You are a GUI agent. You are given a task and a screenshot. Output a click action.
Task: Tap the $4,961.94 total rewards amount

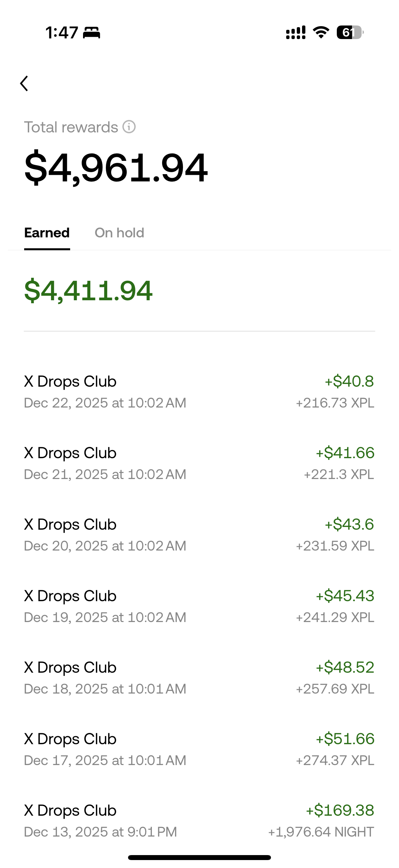(116, 168)
